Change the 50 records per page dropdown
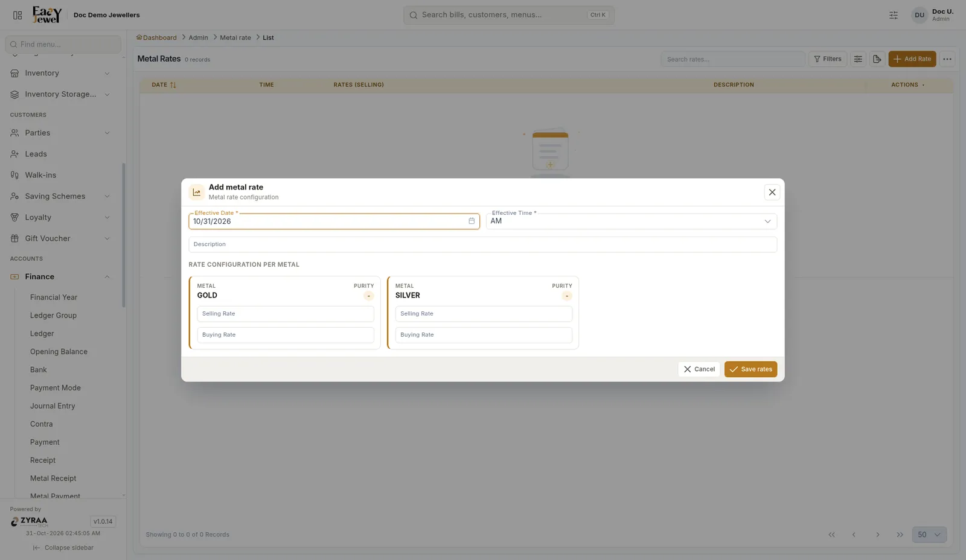The image size is (966, 560). pos(929,535)
